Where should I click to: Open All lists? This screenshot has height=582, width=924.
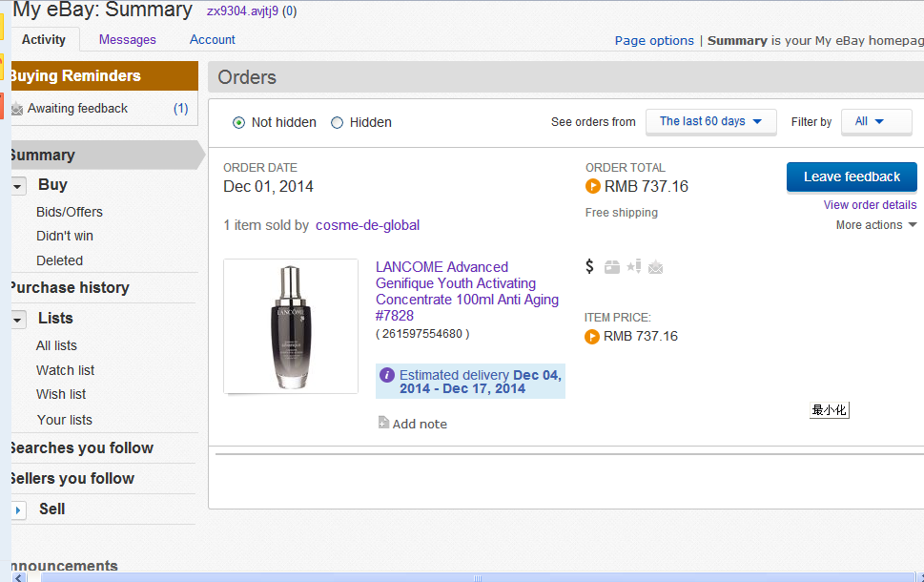56,345
